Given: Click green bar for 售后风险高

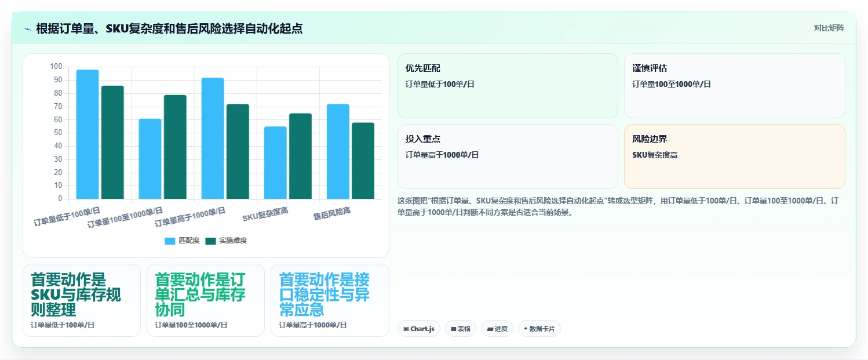Looking at the screenshot, I should [363, 161].
